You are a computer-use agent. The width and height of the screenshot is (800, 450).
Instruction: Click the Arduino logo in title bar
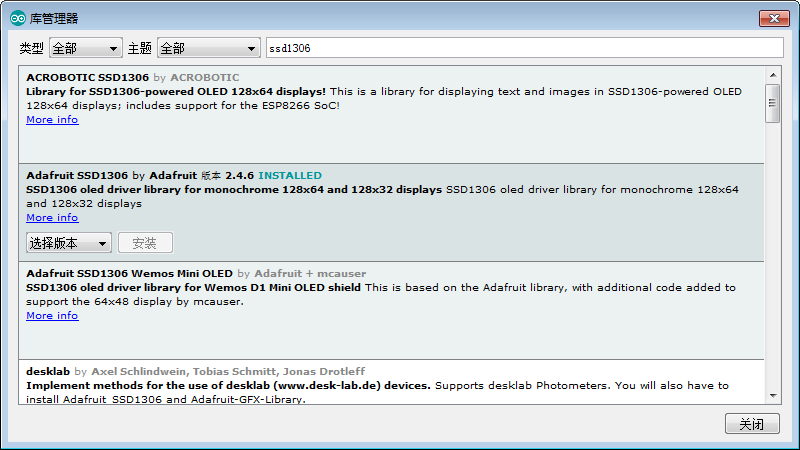tap(18, 18)
